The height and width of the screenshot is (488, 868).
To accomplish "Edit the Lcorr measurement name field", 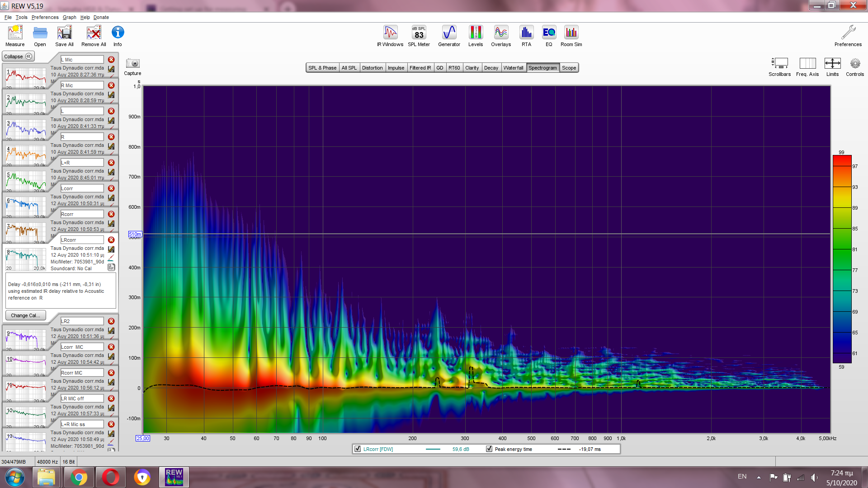I will point(82,188).
